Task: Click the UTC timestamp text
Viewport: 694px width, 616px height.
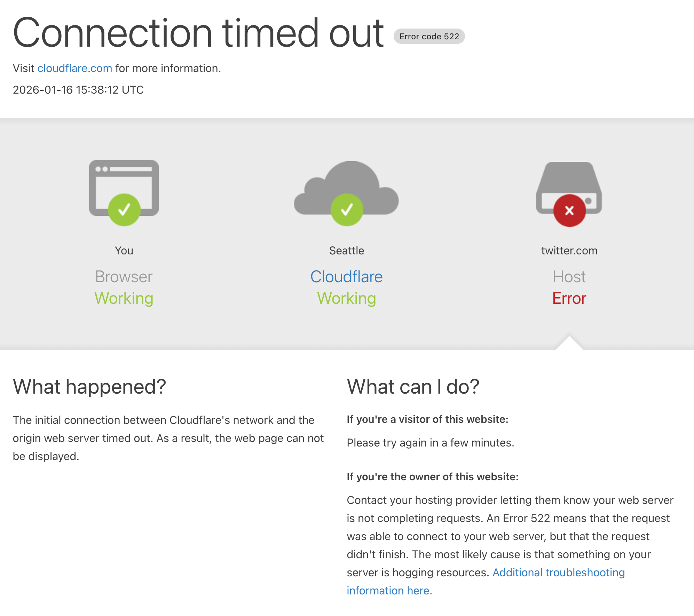Action: click(78, 90)
